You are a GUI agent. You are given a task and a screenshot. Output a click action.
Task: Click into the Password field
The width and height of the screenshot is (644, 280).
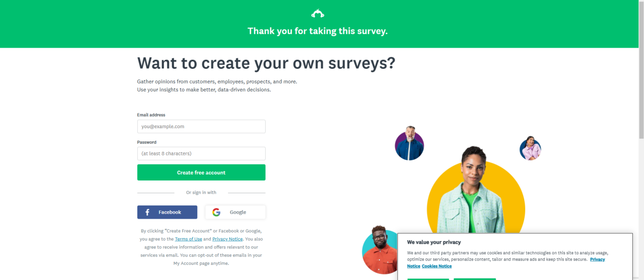click(201, 153)
